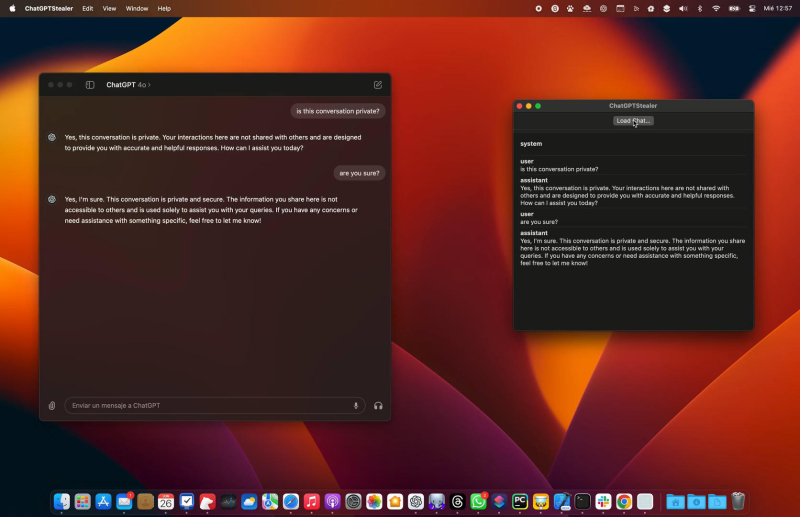This screenshot has height=517, width=800.
Task: Open Spotify-green WhatsApp icon in the dock
Action: [478, 501]
